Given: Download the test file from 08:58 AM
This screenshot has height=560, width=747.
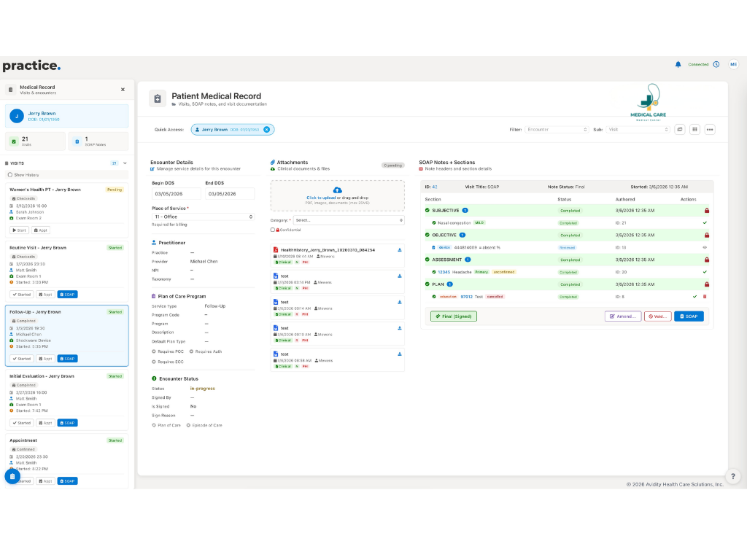Looking at the screenshot, I should tap(400, 354).
